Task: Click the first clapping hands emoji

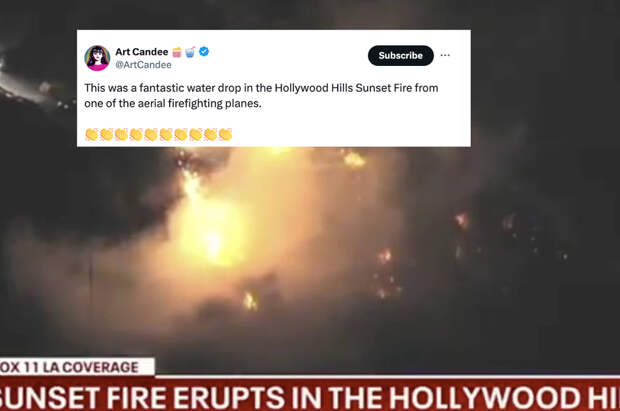Action: coord(92,134)
